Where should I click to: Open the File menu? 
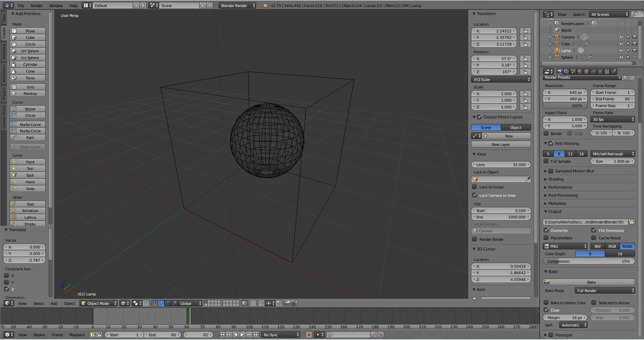(x=21, y=5)
